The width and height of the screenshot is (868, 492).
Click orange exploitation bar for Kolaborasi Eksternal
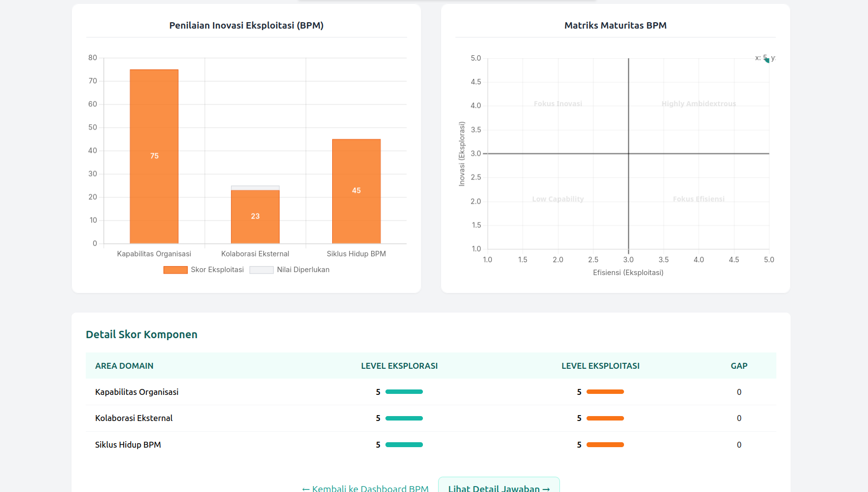(x=605, y=418)
